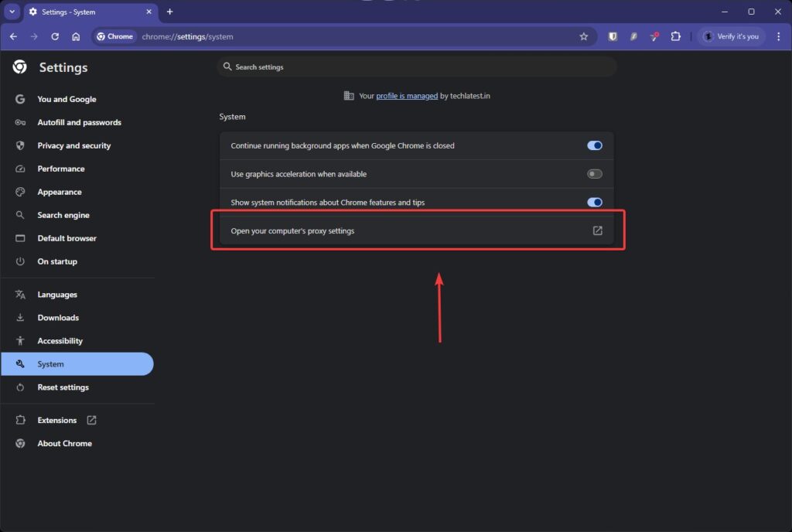Close the Settings - System tab
The height and width of the screenshot is (532, 792).
click(x=149, y=12)
